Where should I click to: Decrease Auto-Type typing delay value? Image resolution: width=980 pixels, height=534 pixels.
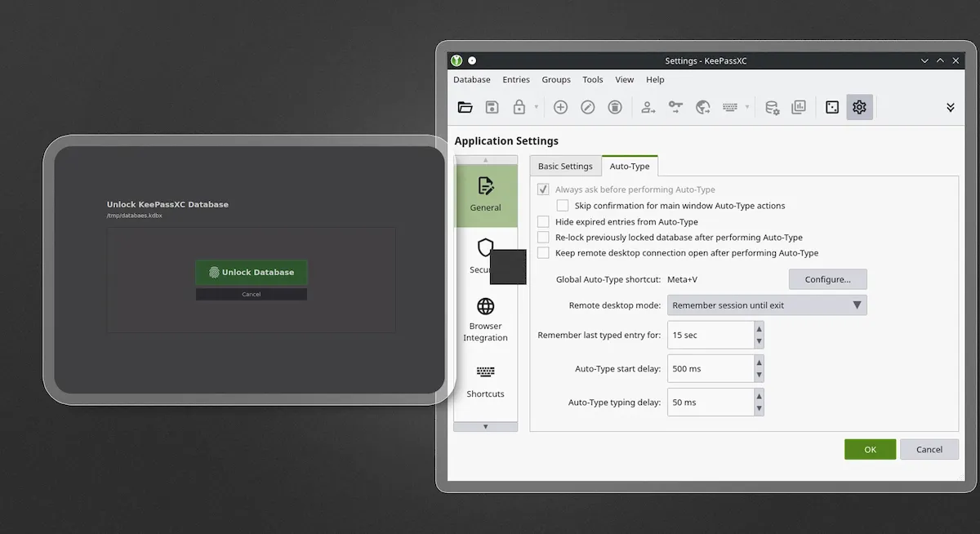click(x=759, y=409)
